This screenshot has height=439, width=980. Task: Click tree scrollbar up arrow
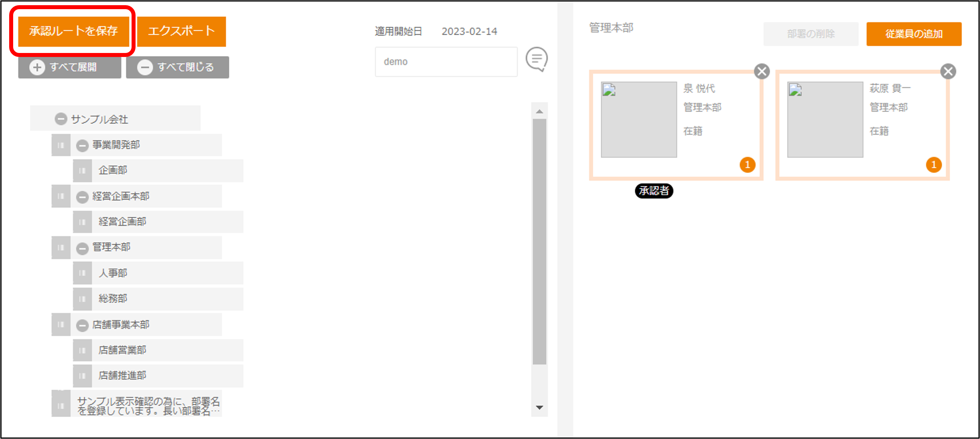539,112
